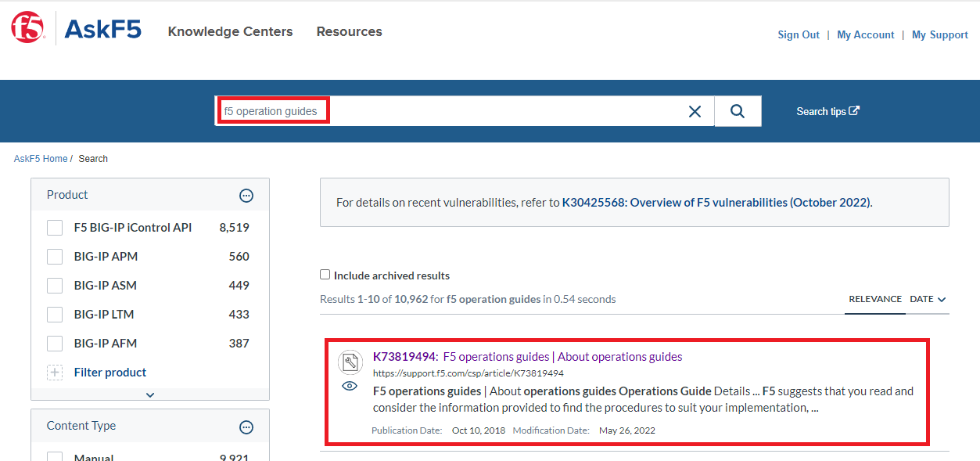Click the 8,519 count for iControl API

pyautogui.click(x=235, y=228)
